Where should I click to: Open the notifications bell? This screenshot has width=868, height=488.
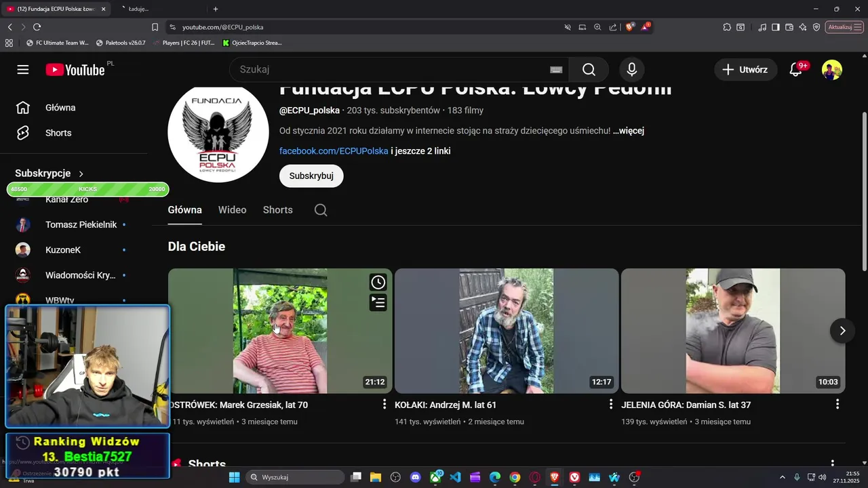(796, 70)
